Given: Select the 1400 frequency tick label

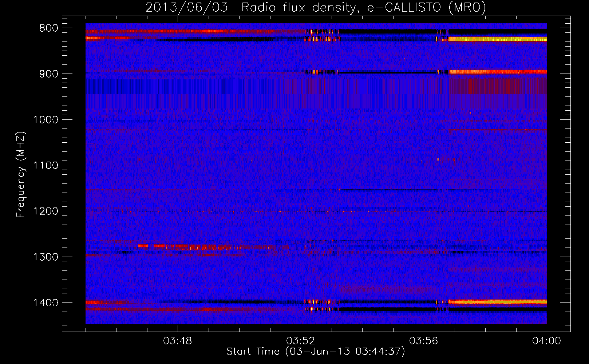Looking at the screenshot, I should tap(46, 303).
